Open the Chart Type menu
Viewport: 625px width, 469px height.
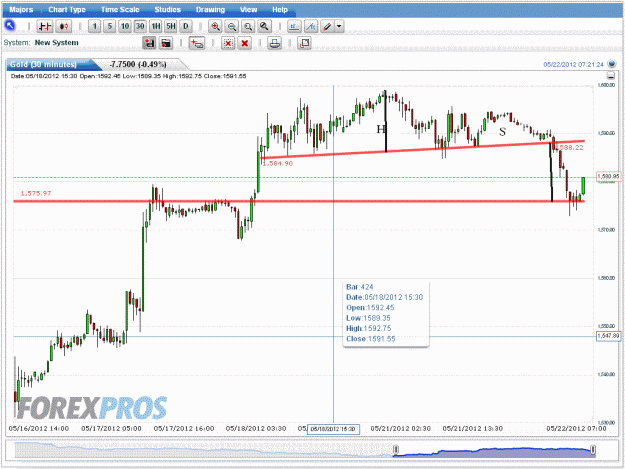(x=67, y=10)
